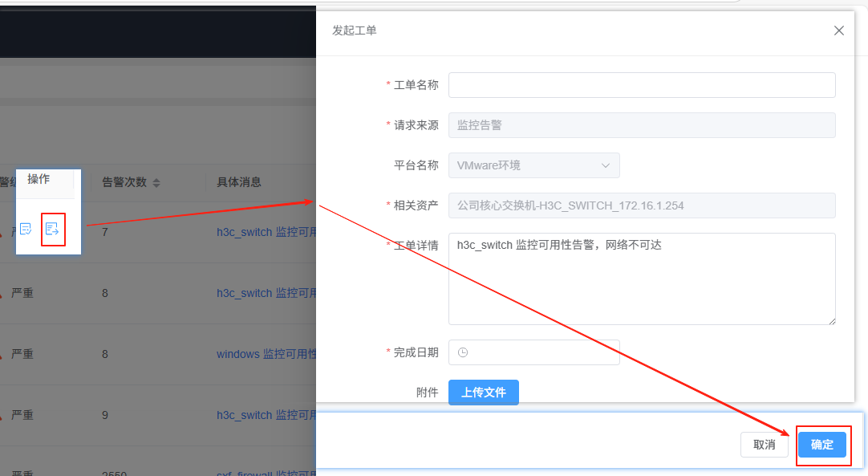Click the 告警次数 value 9
This screenshot has height=476, width=868.
click(x=104, y=415)
